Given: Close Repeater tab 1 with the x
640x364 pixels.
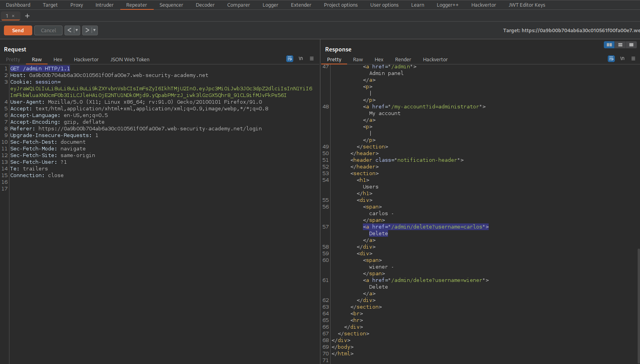Looking at the screenshot, I should point(13,16).
